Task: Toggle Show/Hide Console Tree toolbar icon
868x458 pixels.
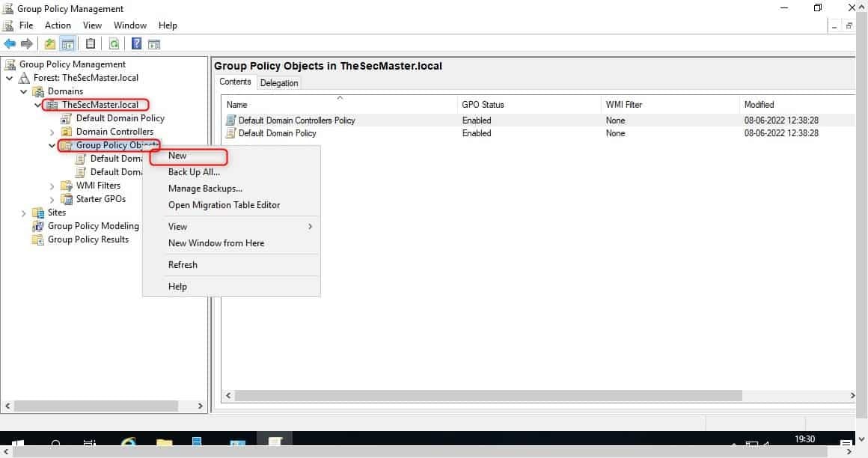Action: pos(67,43)
